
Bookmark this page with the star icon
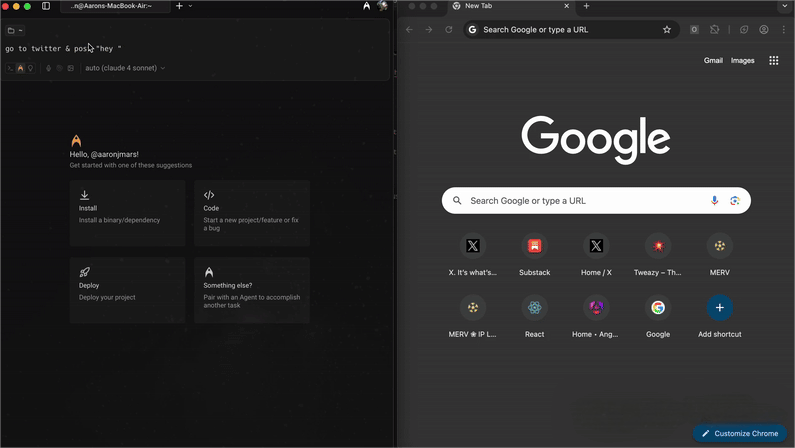(667, 30)
